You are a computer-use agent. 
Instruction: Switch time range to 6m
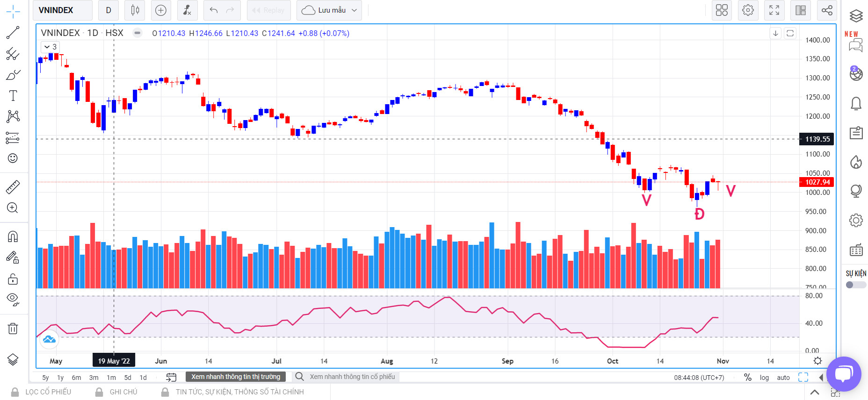point(76,378)
